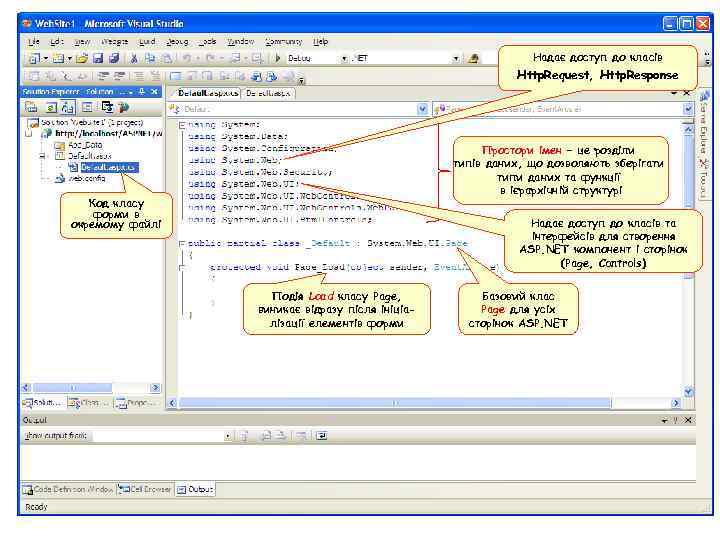Image resolution: width=720 pixels, height=540 pixels.
Task: Click the Clear All icon in Output toolbar
Action: point(301,436)
